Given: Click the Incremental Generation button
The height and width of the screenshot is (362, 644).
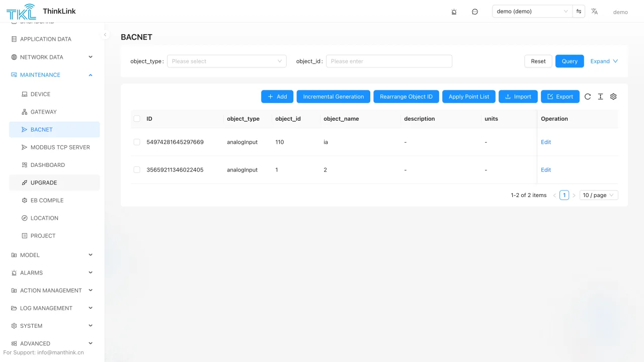Looking at the screenshot, I should (x=334, y=97).
